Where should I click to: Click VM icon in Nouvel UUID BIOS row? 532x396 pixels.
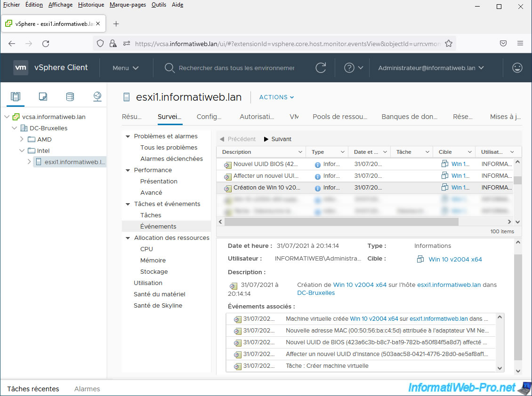tap(444, 164)
